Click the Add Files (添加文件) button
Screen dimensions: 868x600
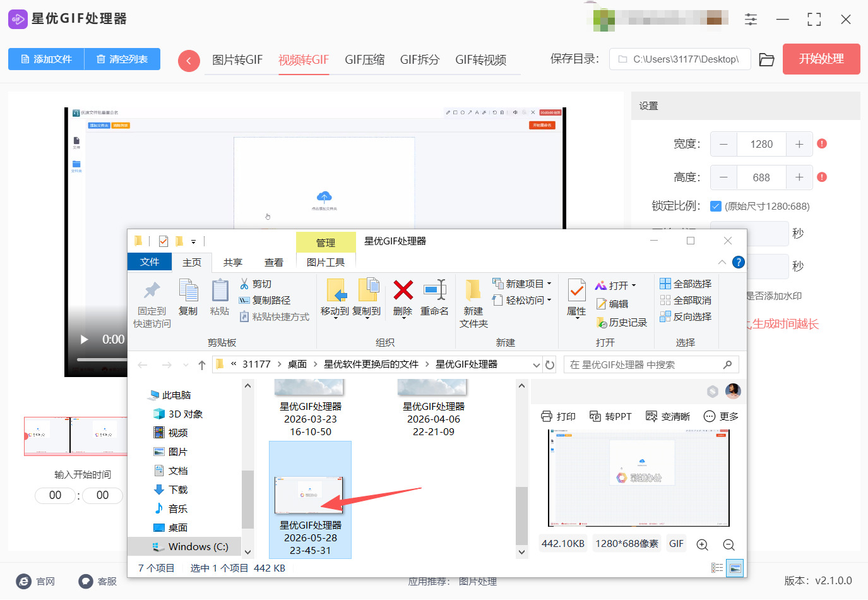click(x=46, y=59)
